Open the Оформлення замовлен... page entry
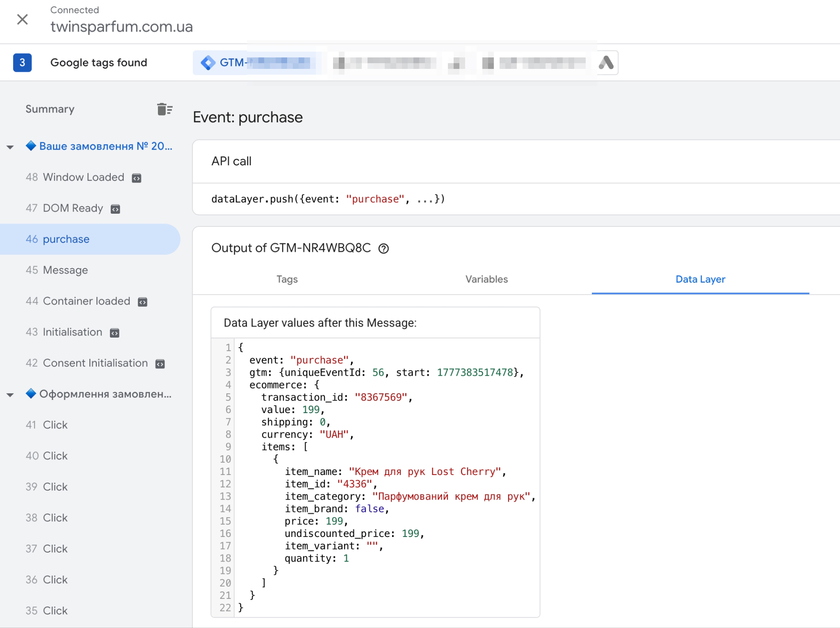This screenshot has height=628, width=840. pyautogui.click(x=99, y=394)
